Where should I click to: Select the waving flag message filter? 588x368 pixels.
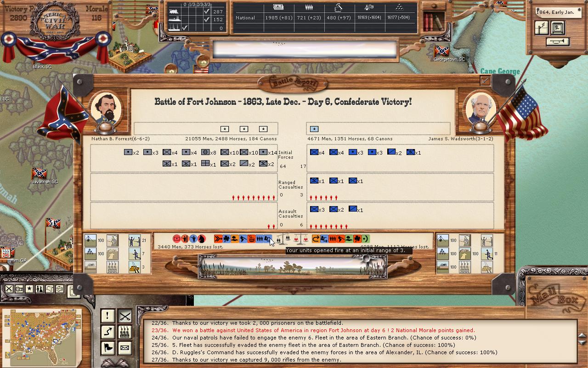point(107,348)
